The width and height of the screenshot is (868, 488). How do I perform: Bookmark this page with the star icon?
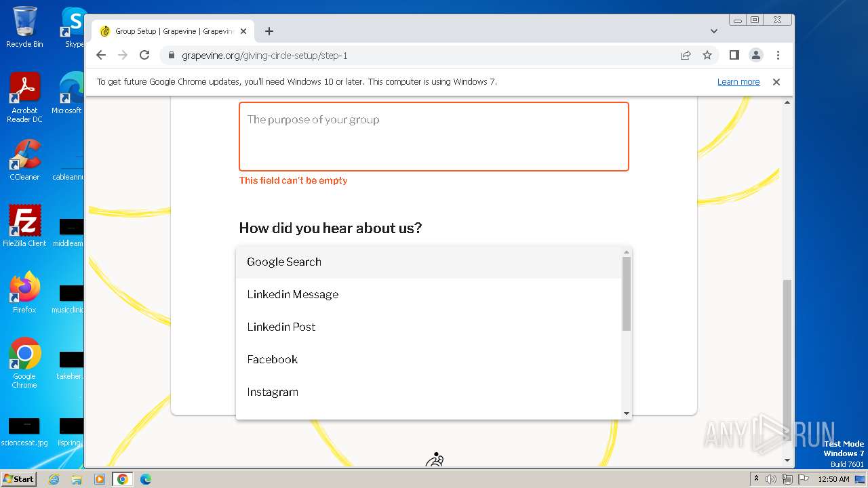(707, 55)
